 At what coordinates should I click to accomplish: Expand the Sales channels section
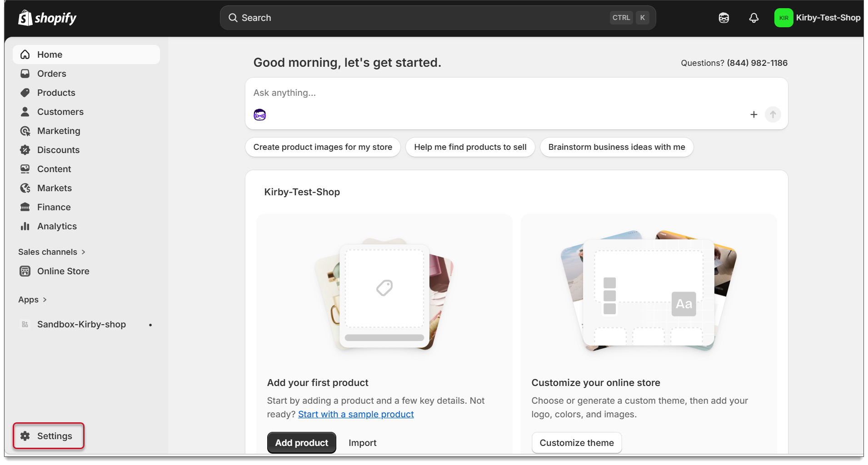coord(52,252)
